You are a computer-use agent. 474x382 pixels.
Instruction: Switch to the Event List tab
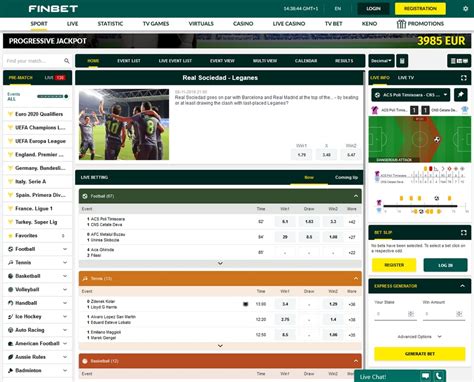pos(129,61)
